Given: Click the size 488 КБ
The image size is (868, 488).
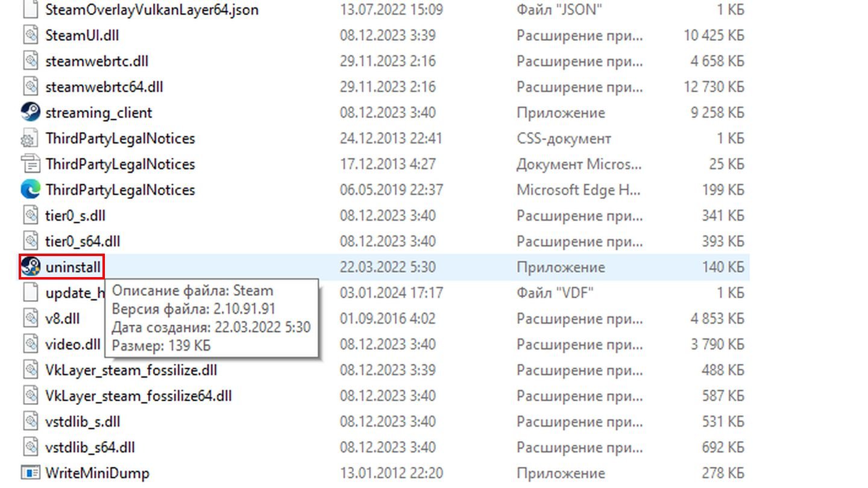Looking at the screenshot, I should click(x=723, y=370).
